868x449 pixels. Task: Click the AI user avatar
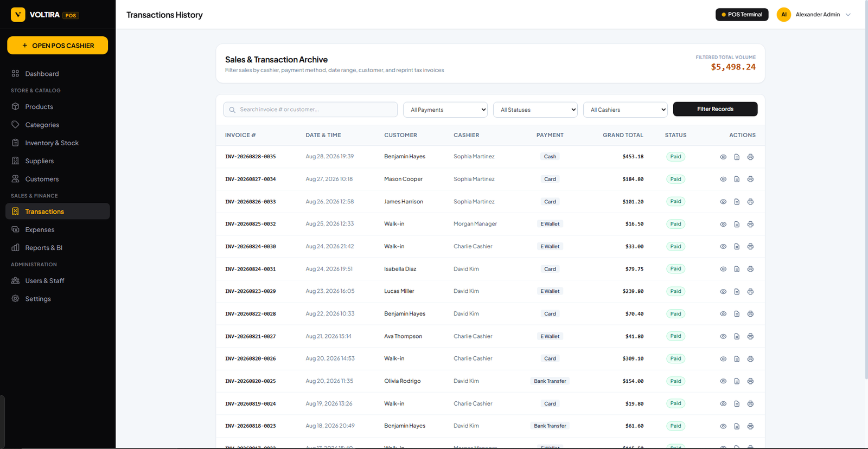tap(783, 15)
